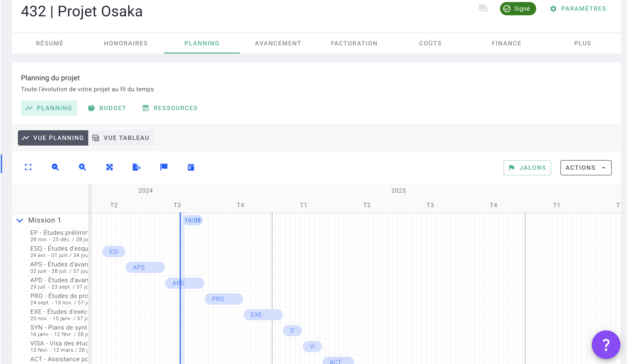Image resolution: width=627 pixels, height=364 pixels.
Task: Select the PRO - Études de projet row
Action: [50, 299]
